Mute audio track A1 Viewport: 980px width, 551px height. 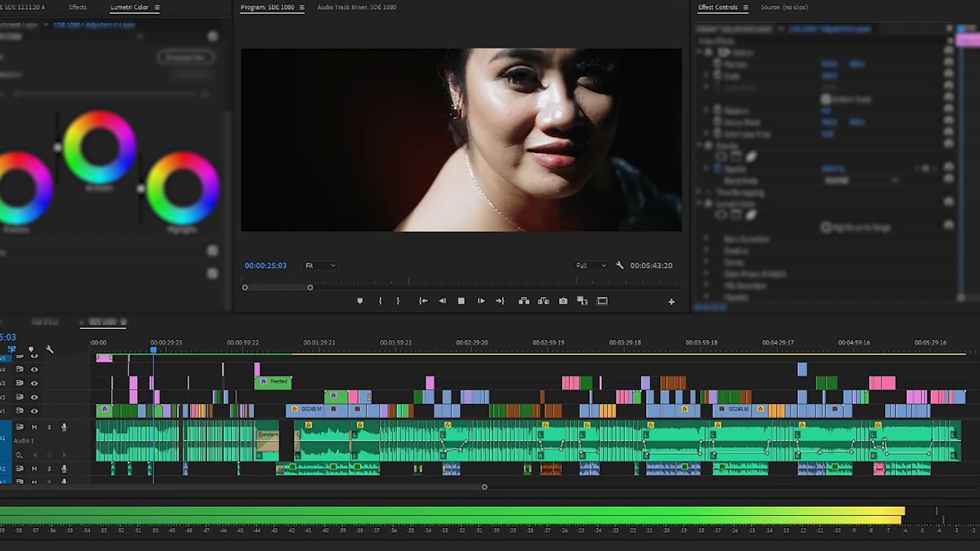(34, 427)
